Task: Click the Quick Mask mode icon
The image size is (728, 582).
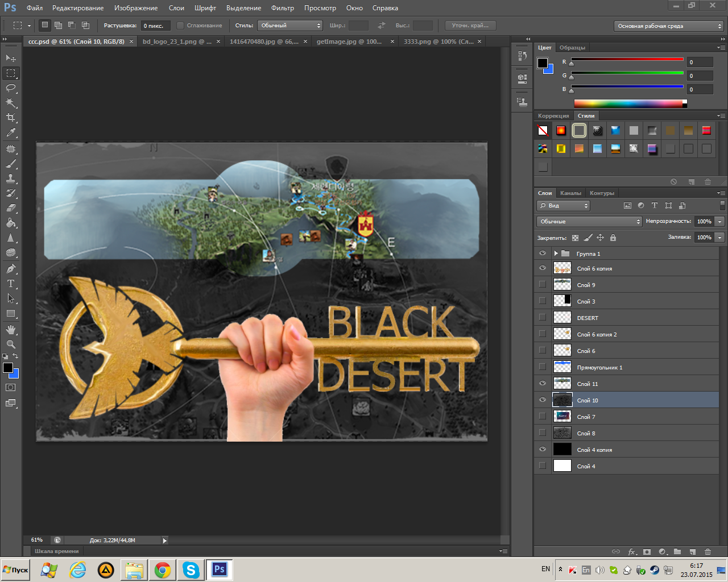Action: [11, 388]
